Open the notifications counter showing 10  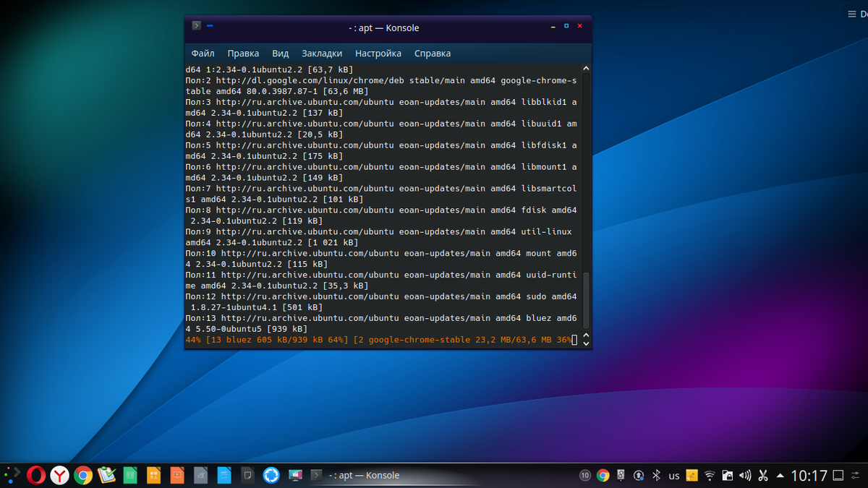(x=585, y=476)
